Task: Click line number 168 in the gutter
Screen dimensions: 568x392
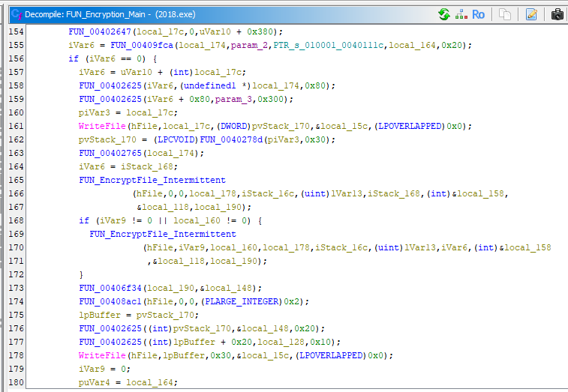Action: [16, 220]
